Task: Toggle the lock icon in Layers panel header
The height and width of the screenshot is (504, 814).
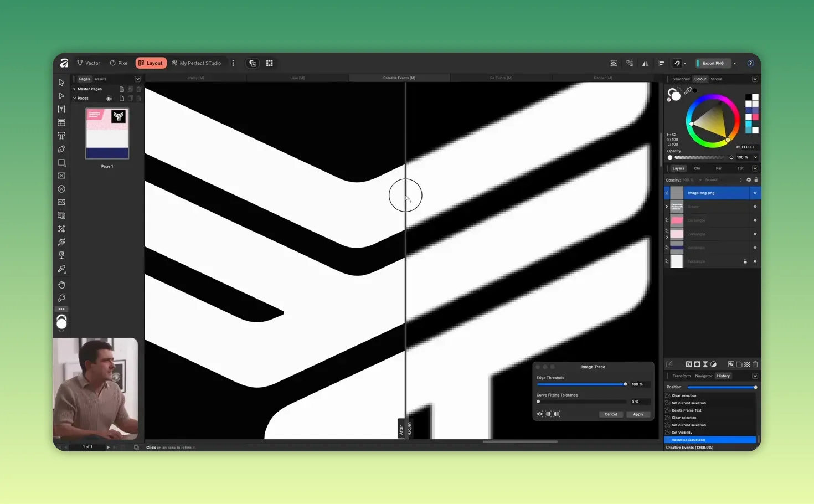Action: tap(756, 180)
